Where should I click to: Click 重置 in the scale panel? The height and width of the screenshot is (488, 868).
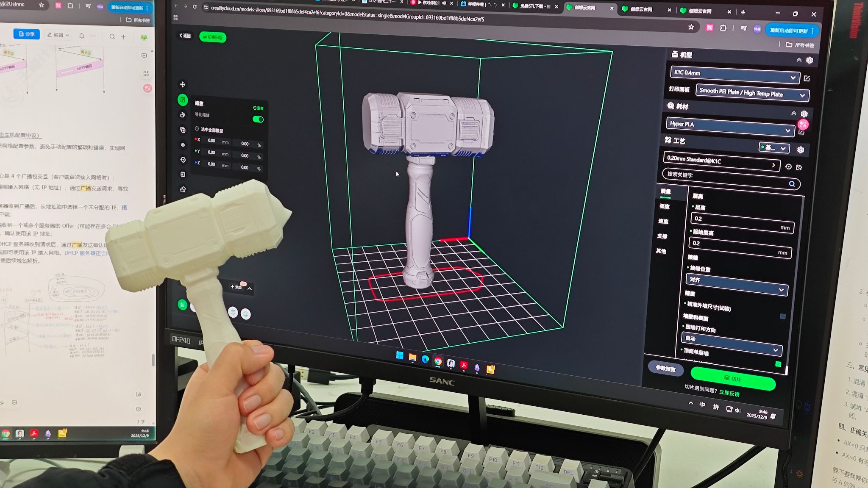(258, 108)
